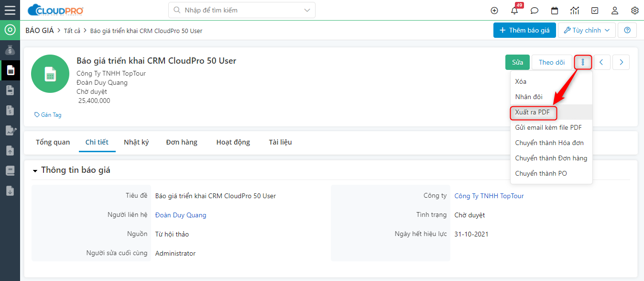Open the download arrow document sidebar icon
Screen dimensions: 644x281
click(10, 191)
